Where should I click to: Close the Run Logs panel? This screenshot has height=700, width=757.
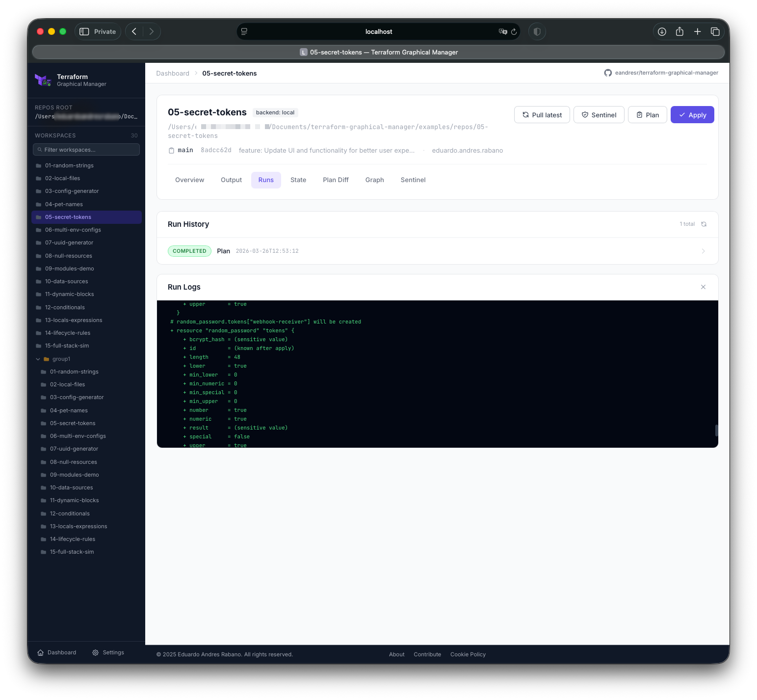point(703,287)
